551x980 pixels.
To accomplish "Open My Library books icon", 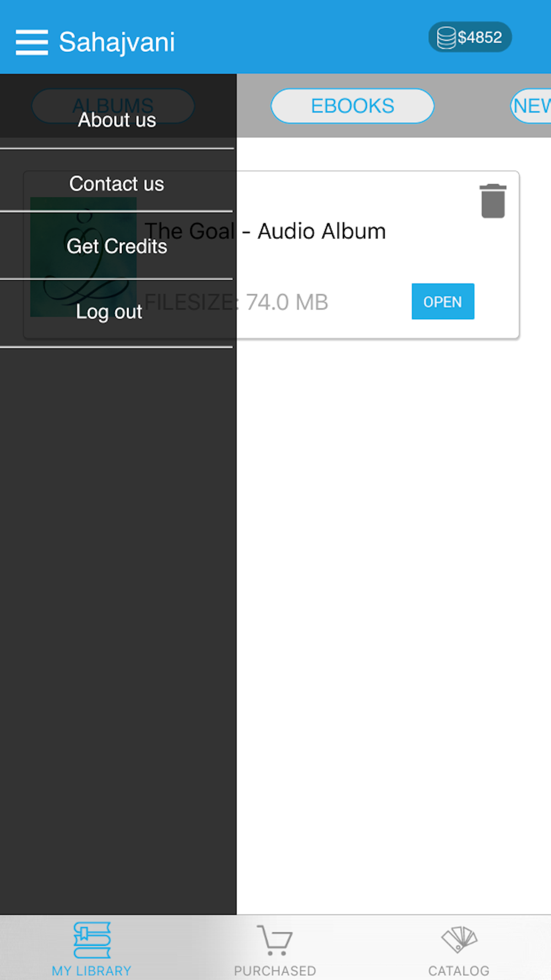I will click(x=92, y=940).
